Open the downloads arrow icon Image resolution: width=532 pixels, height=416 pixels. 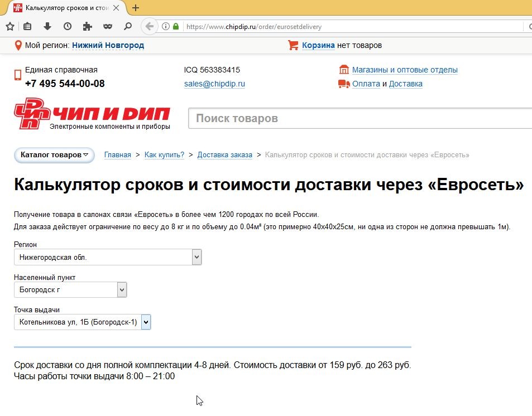pos(47,26)
